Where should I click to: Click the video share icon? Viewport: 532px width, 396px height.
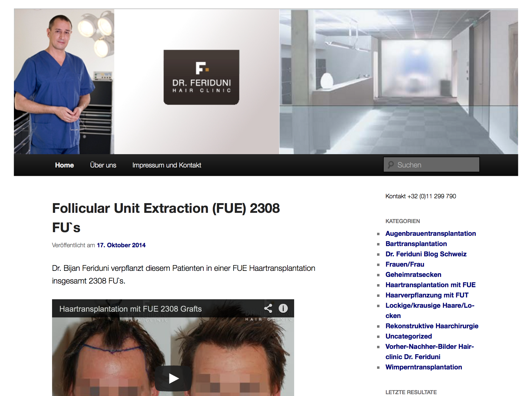click(268, 309)
